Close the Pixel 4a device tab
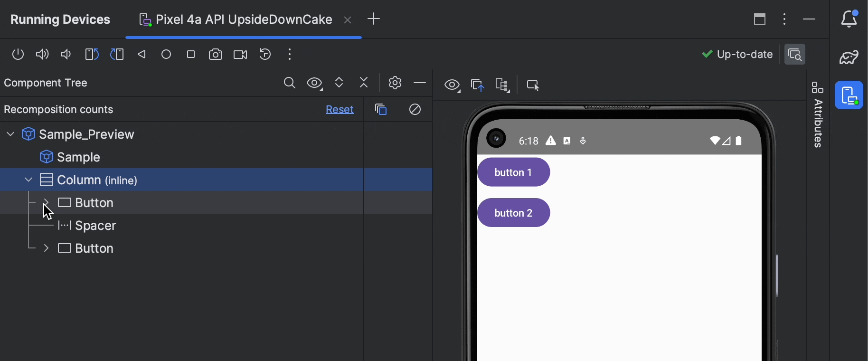868x361 pixels. (348, 20)
